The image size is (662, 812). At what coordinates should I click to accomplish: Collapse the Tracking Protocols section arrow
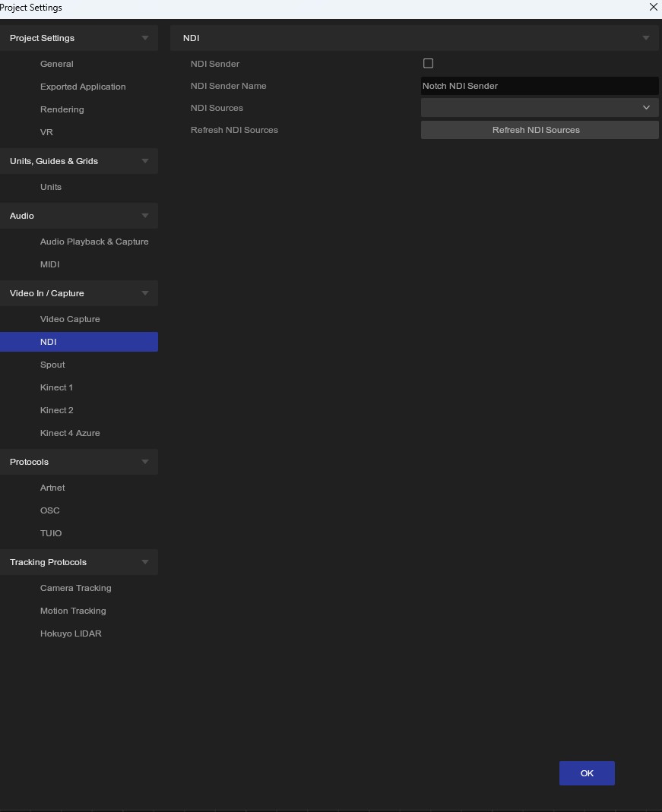point(144,562)
